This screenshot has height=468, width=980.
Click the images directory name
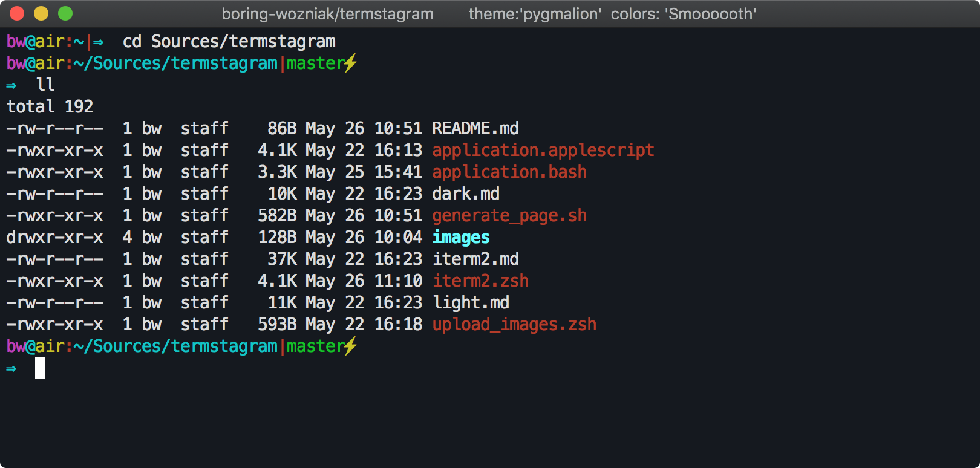click(x=461, y=237)
